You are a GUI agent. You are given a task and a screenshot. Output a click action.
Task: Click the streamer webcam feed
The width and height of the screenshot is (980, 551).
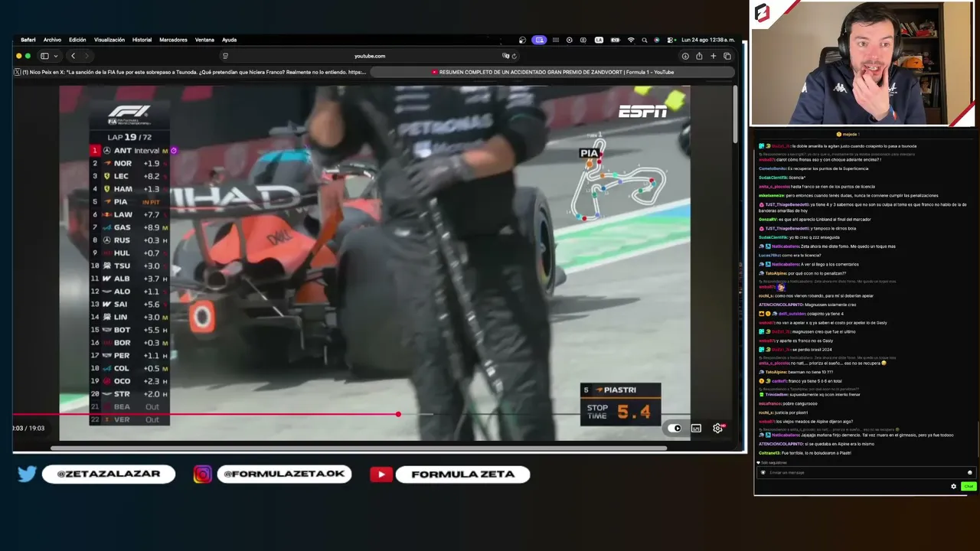861,64
